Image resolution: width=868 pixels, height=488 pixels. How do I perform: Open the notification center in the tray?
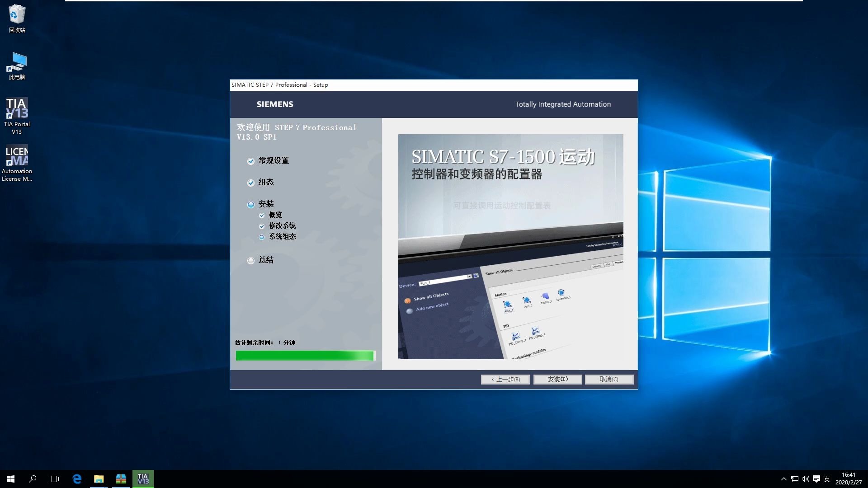click(x=816, y=479)
